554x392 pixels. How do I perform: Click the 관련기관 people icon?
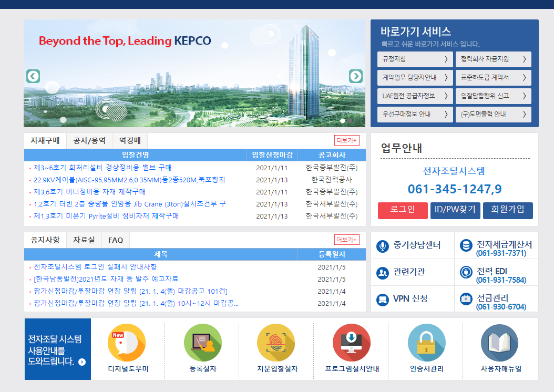pyautogui.click(x=383, y=273)
